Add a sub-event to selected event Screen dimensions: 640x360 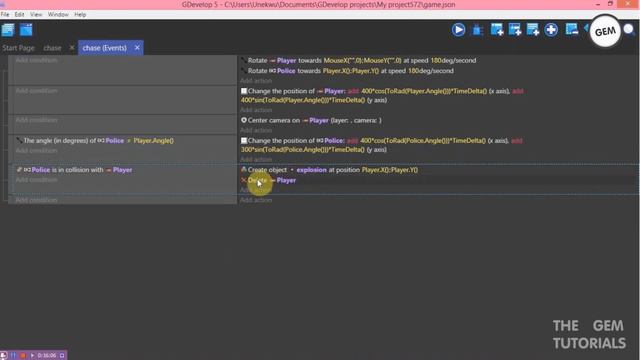click(x=515, y=30)
